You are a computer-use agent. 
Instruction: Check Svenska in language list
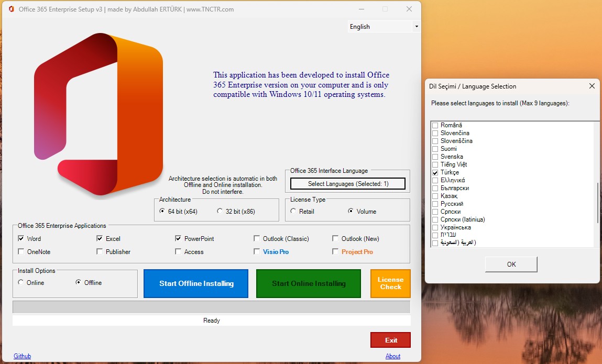coord(435,157)
